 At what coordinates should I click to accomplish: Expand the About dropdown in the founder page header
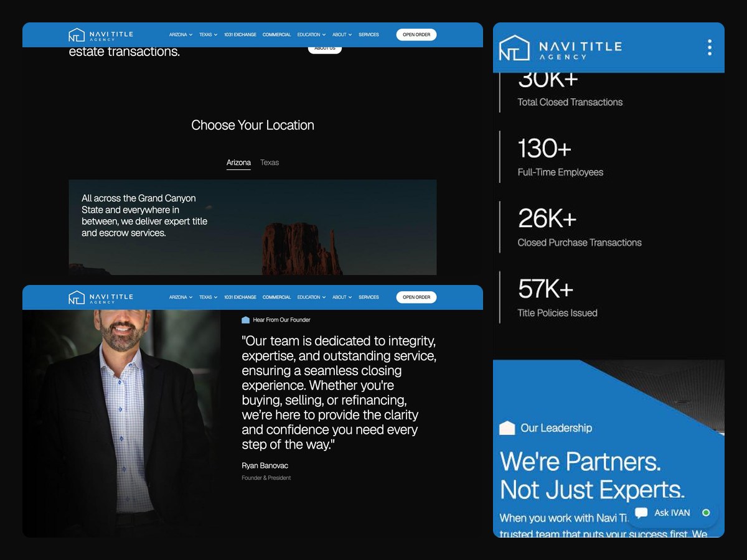tap(342, 297)
